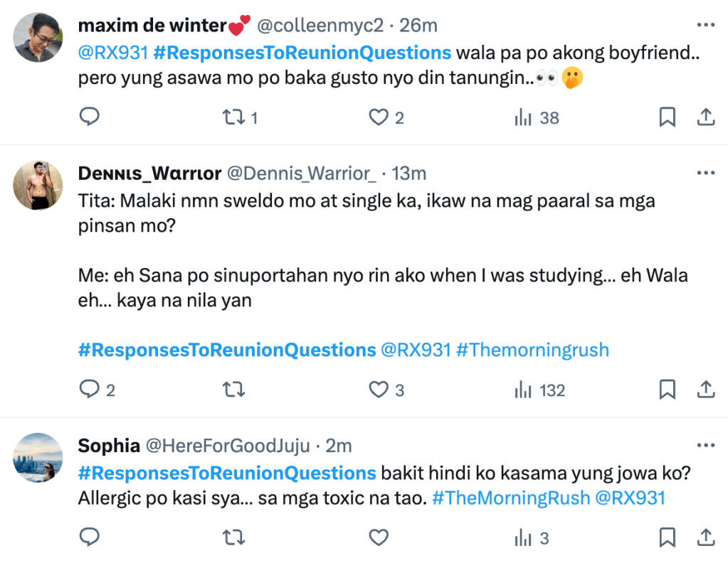Open #ResponsesToReunionQuestions hashtag in maxim's tweet
728x561 pixels.
tap(302, 53)
